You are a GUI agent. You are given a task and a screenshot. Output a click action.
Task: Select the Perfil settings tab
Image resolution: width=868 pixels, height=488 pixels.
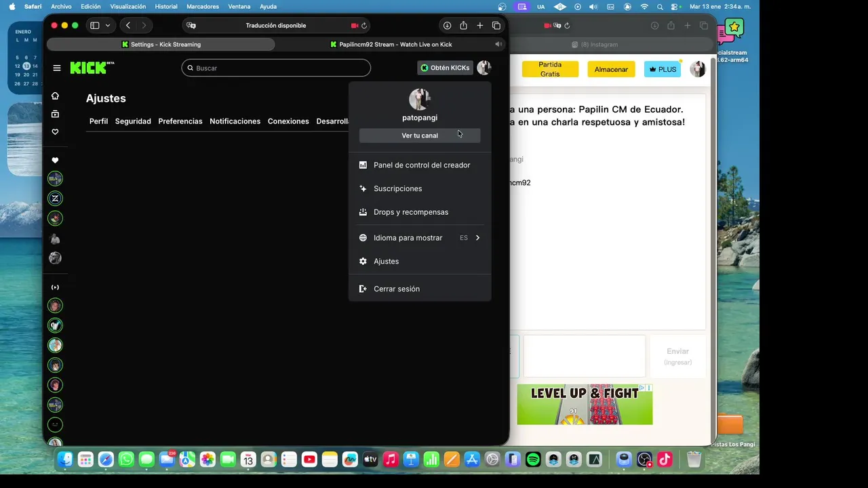(98, 121)
